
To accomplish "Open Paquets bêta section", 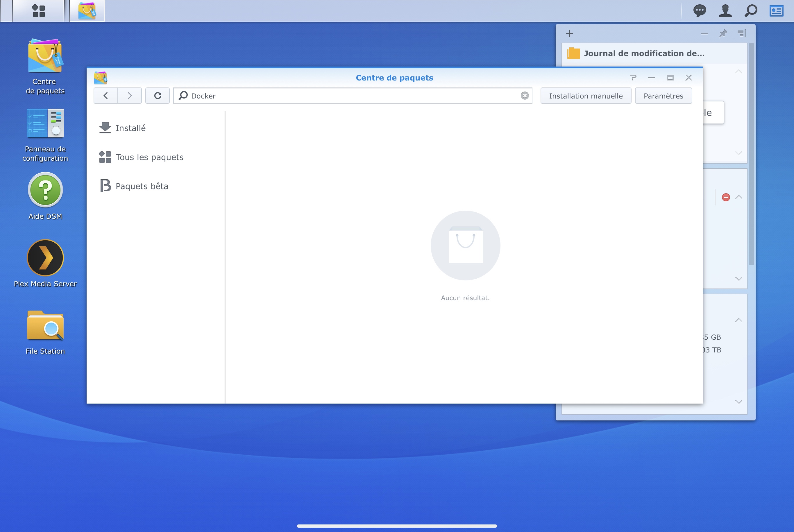I will pos(142,186).
